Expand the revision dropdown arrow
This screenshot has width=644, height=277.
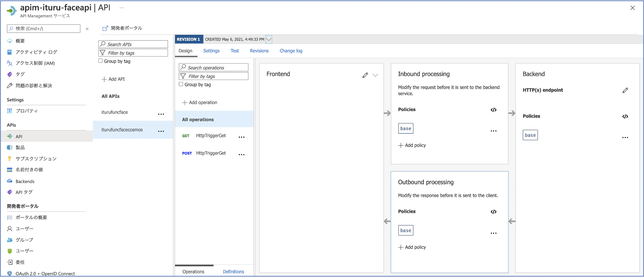click(x=269, y=39)
